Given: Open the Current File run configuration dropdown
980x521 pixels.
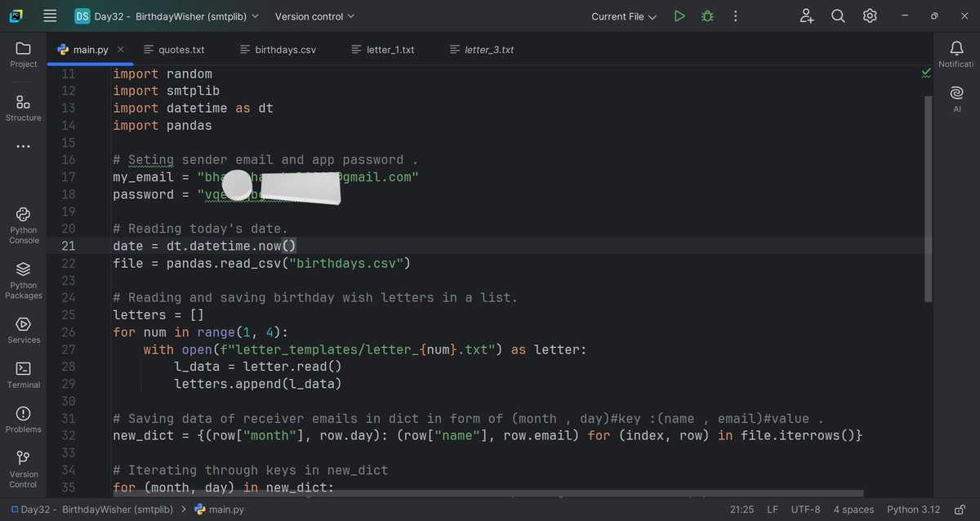Looking at the screenshot, I should (x=624, y=16).
